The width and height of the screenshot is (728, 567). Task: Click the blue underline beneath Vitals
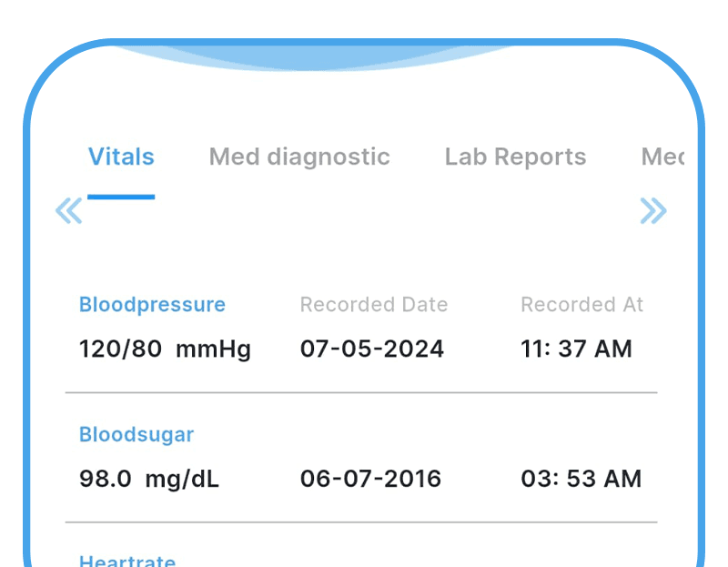[121, 197]
